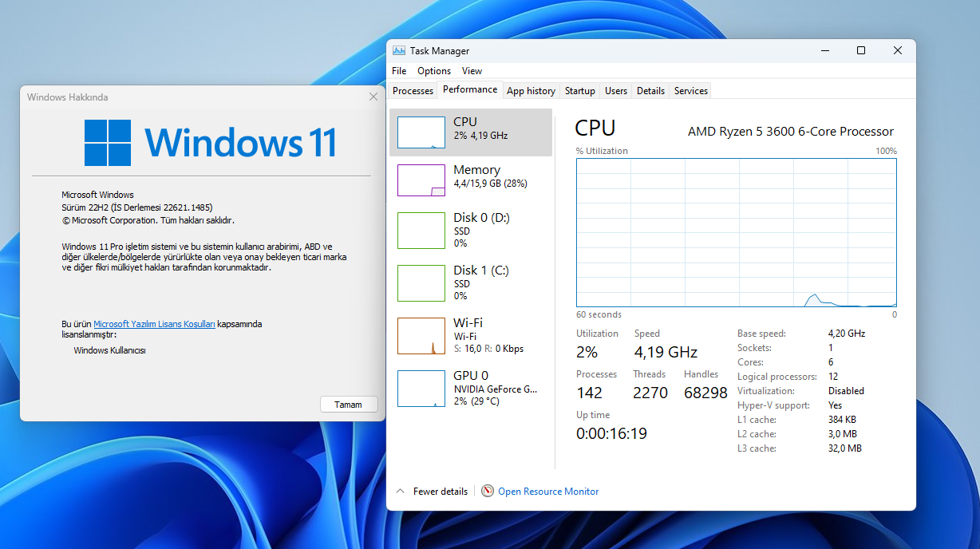Click the Windows 11 logo in Windows Hakkında

[211, 143]
